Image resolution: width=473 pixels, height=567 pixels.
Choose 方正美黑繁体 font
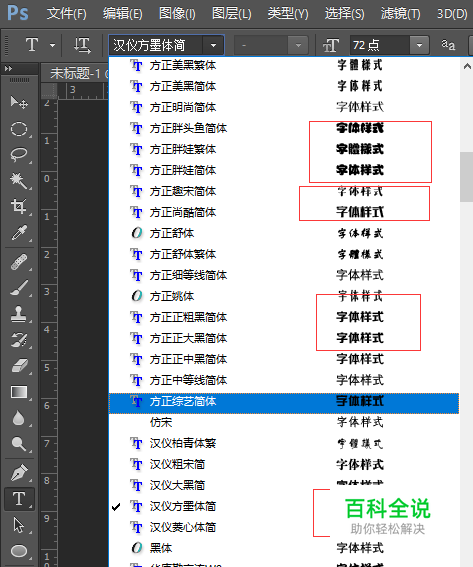pyautogui.click(x=284, y=65)
